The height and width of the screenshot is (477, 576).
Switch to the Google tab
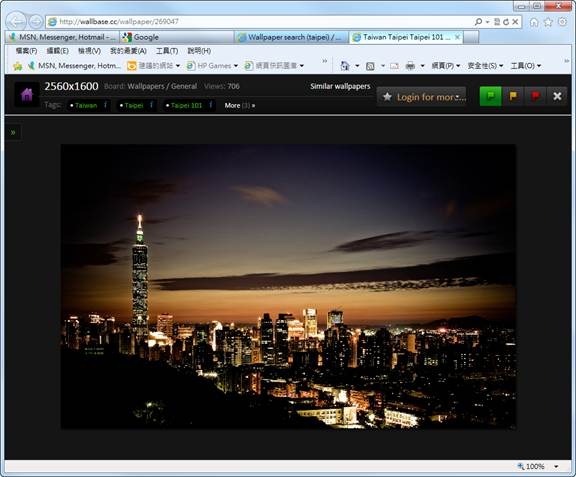click(x=177, y=37)
